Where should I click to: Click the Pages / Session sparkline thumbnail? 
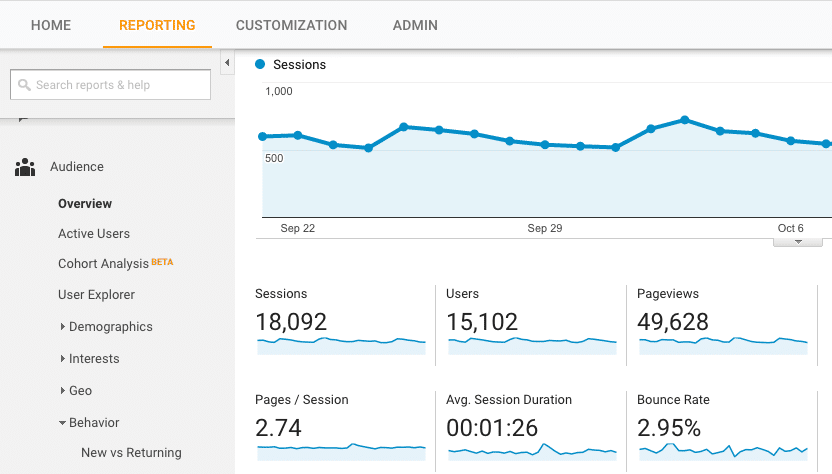(341, 452)
